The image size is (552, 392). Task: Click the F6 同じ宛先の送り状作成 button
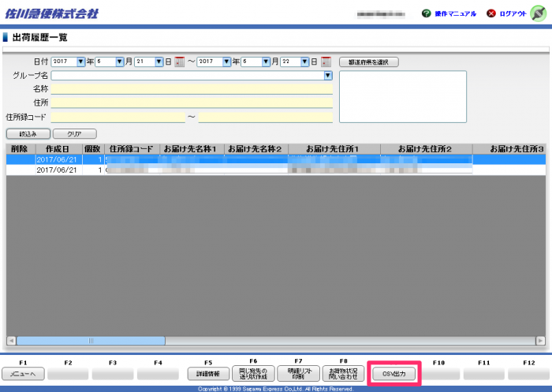(x=253, y=374)
